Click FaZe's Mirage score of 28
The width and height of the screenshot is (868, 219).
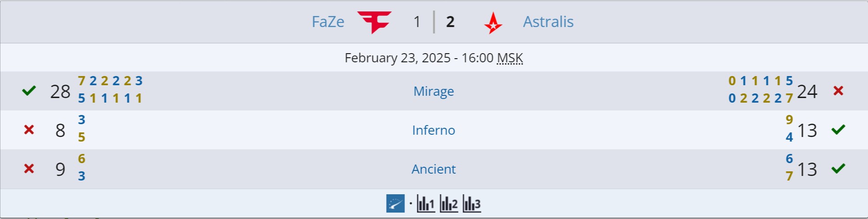coord(60,92)
